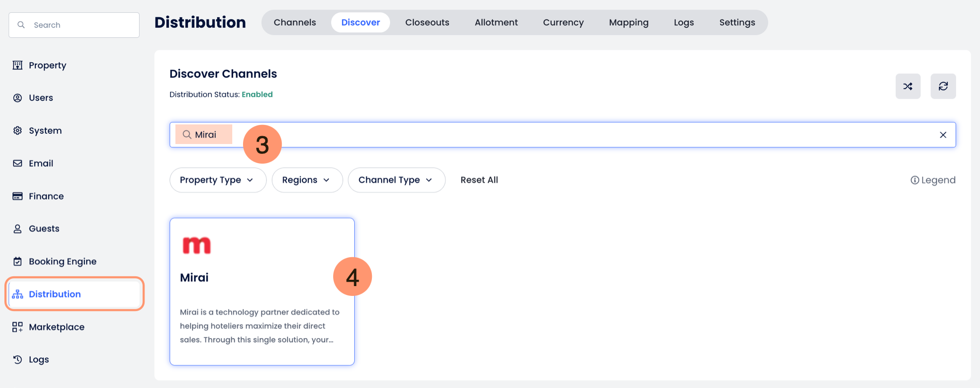Switch to the Closeouts tab

427,23
